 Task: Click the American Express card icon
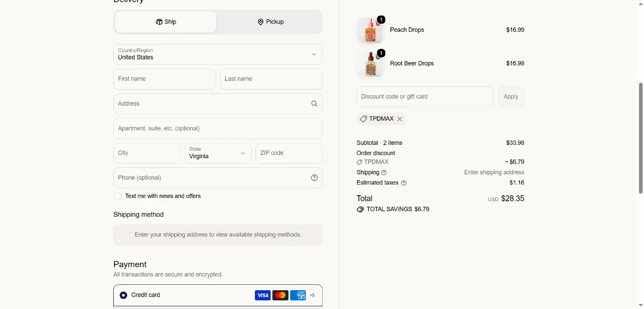298,295
